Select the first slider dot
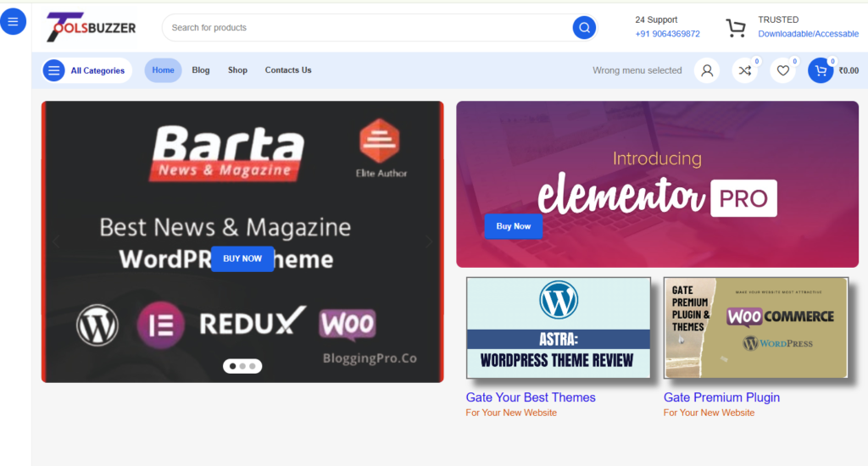The image size is (868, 466). pyautogui.click(x=232, y=366)
